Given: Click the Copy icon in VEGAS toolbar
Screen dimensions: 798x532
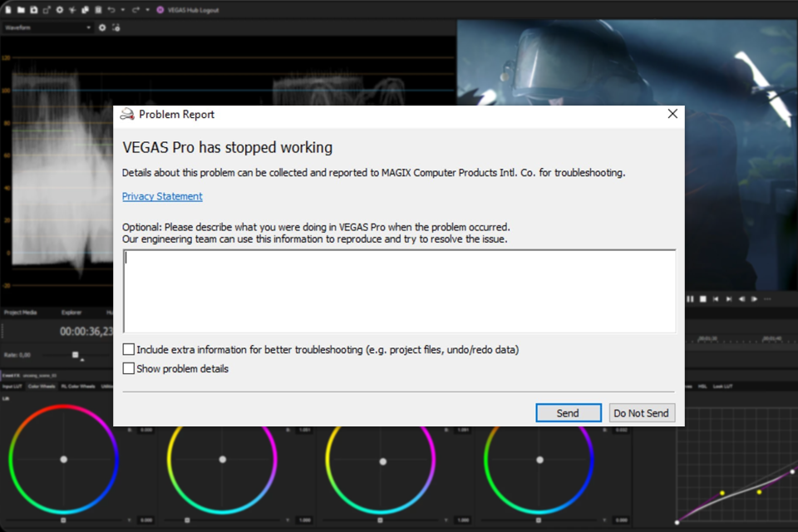Looking at the screenshot, I should tap(85, 10).
